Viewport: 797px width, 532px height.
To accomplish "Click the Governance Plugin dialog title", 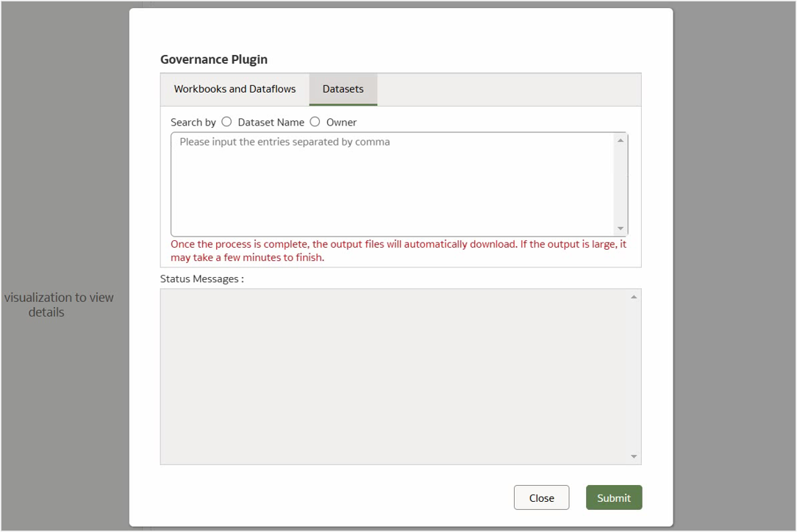I will [x=213, y=59].
